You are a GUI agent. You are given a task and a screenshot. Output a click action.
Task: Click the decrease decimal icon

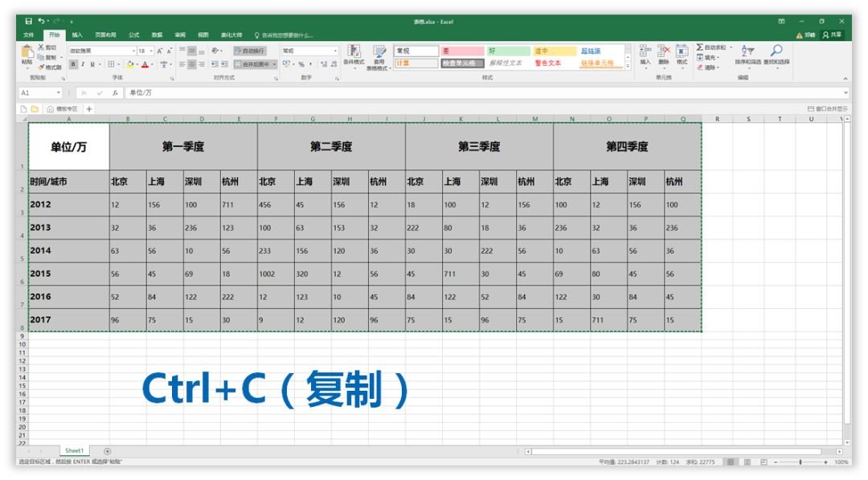334,64
